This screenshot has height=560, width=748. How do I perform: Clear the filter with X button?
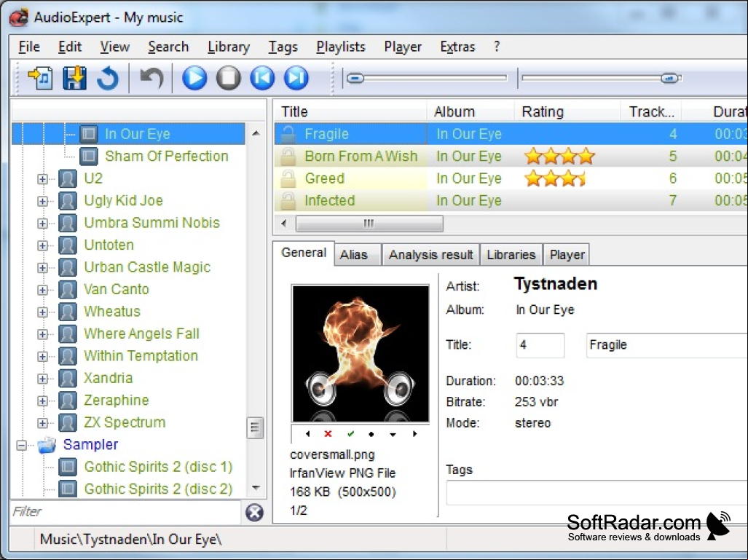point(255,513)
